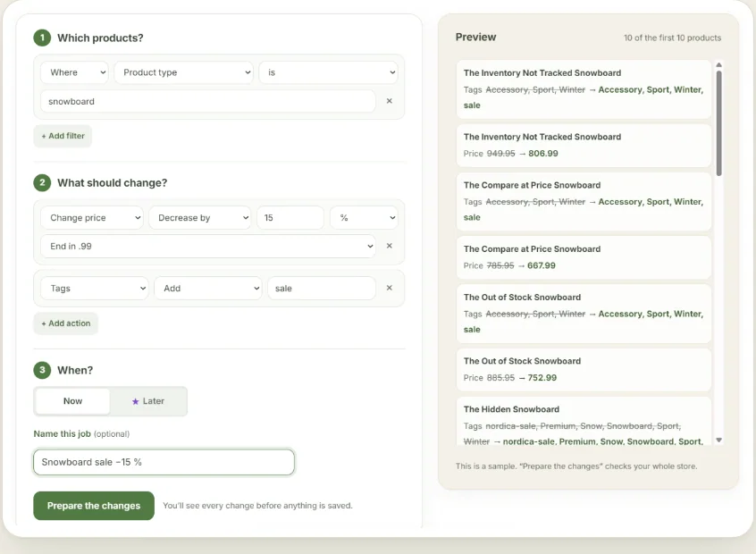756x554 pixels.
Task: Click The Hidden Snowboard title
Action: pos(511,409)
